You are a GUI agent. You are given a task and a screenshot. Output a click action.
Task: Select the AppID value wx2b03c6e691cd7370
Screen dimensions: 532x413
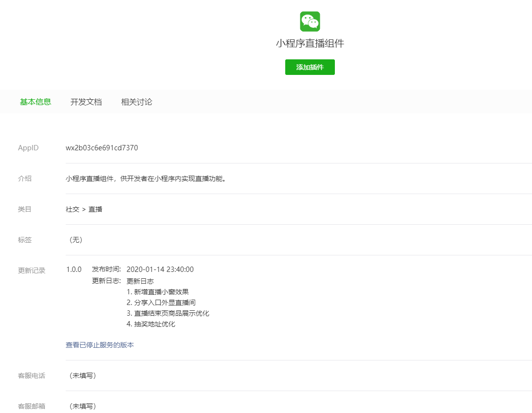tap(102, 148)
